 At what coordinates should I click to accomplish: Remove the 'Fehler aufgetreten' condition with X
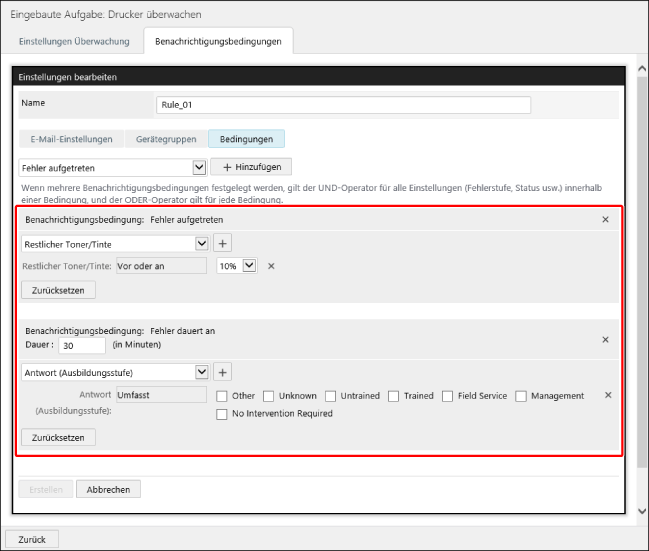coord(605,219)
